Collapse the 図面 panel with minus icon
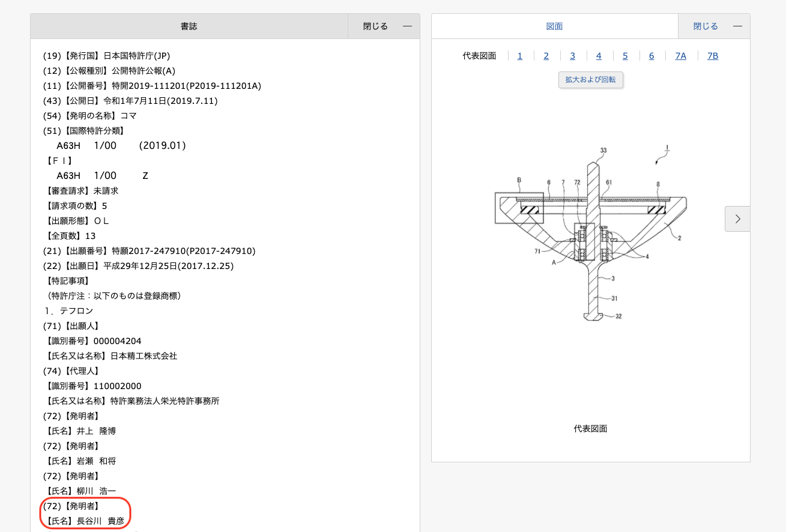Viewport: 786px width, 532px height. click(737, 26)
